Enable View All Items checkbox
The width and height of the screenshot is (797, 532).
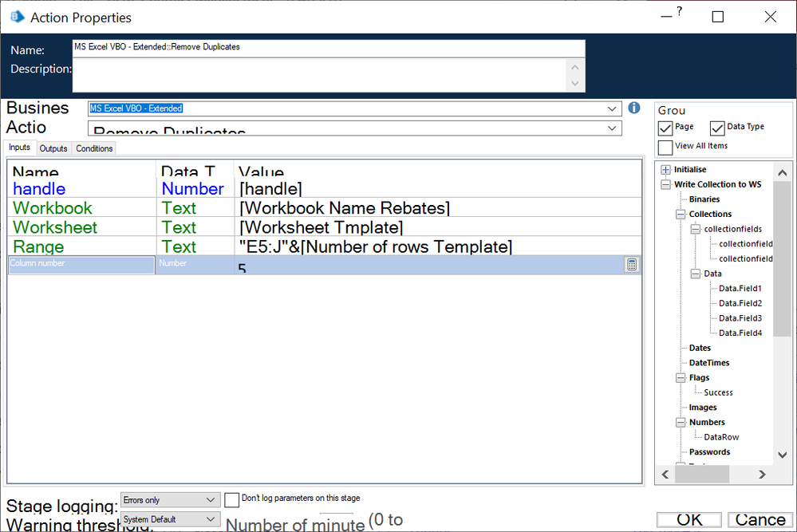[x=665, y=148]
